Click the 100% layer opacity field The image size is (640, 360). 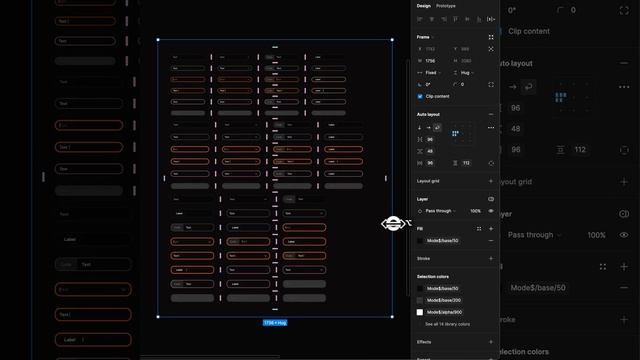475,211
